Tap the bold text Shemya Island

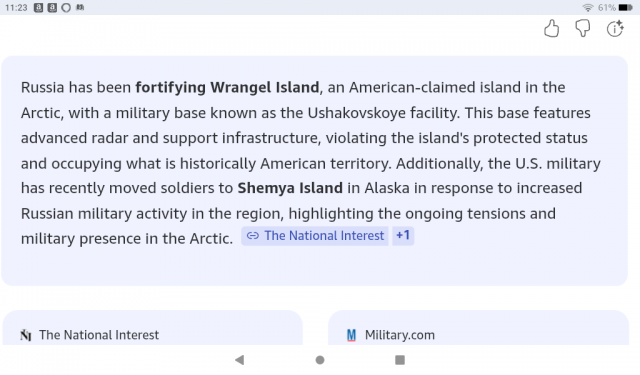290,188
